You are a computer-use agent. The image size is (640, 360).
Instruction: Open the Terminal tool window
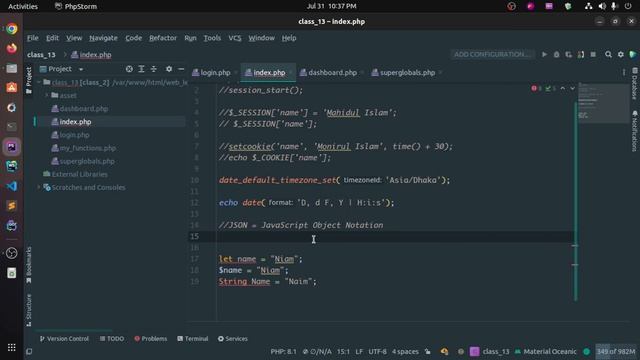tap(193, 339)
